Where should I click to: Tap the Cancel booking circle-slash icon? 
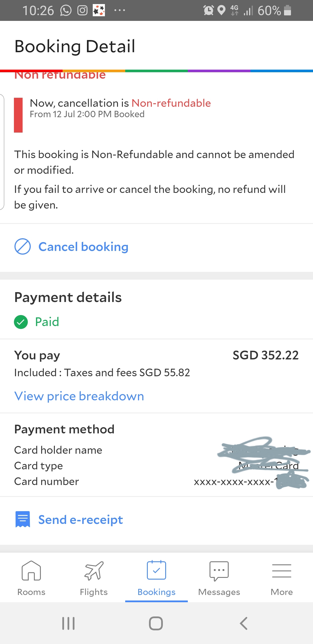coord(23,247)
